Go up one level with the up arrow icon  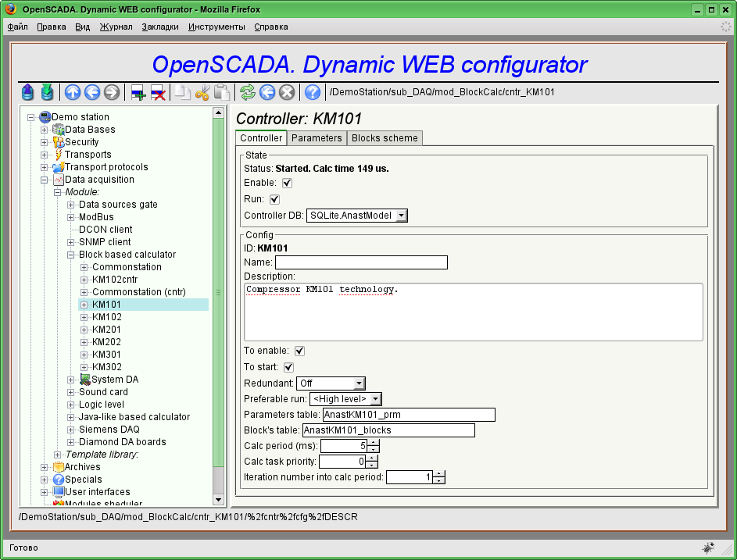point(73,92)
